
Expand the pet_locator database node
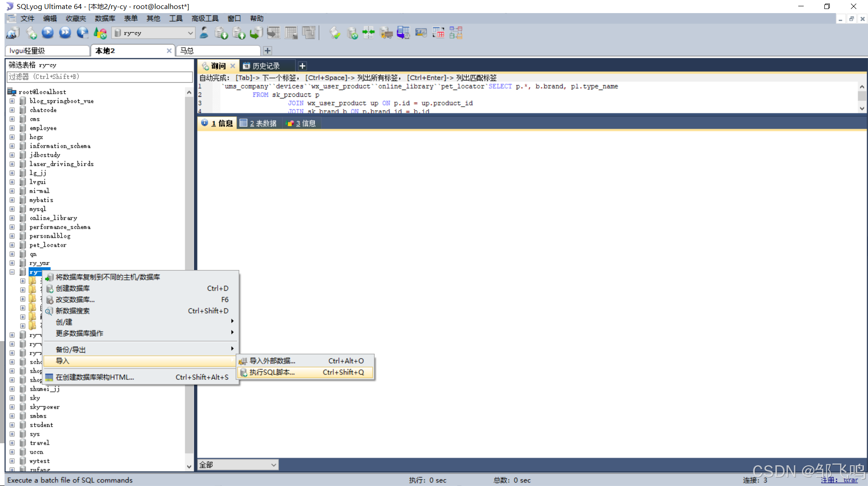(x=12, y=245)
